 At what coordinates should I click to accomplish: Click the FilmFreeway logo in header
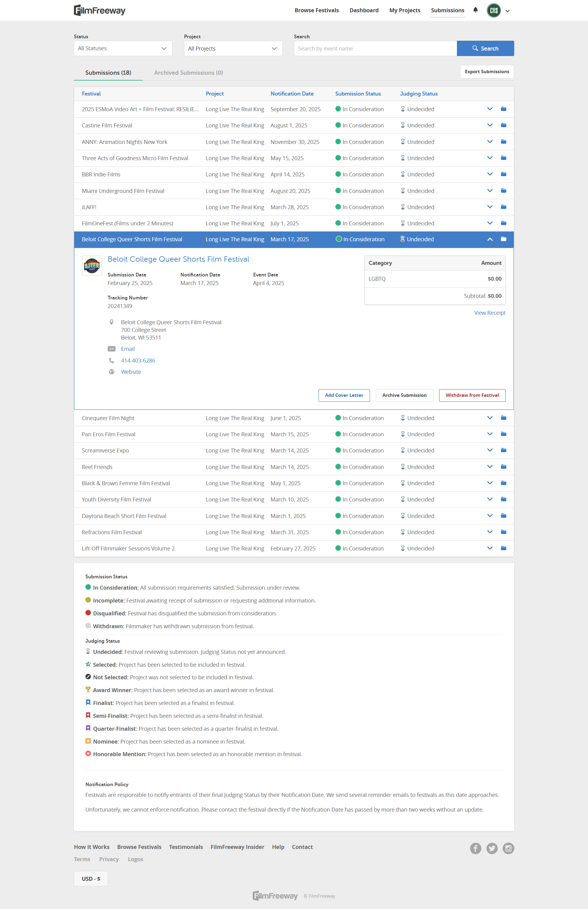pyautogui.click(x=100, y=10)
